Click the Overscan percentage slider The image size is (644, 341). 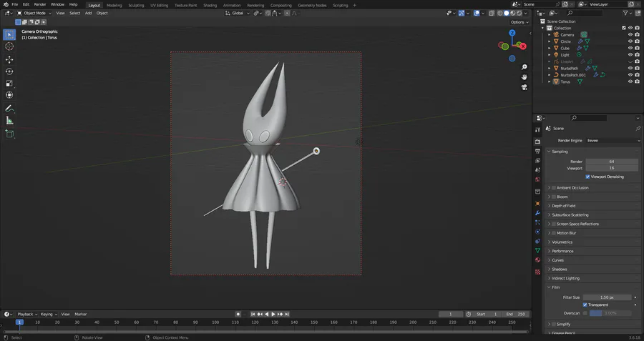pyautogui.click(x=610, y=313)
